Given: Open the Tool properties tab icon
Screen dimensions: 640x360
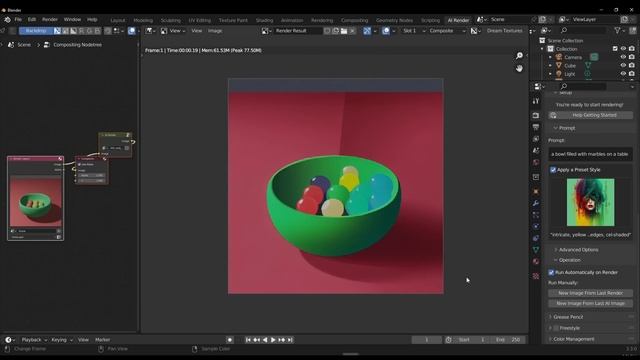Looking at the screenshot, I should [x=536, y=101].
